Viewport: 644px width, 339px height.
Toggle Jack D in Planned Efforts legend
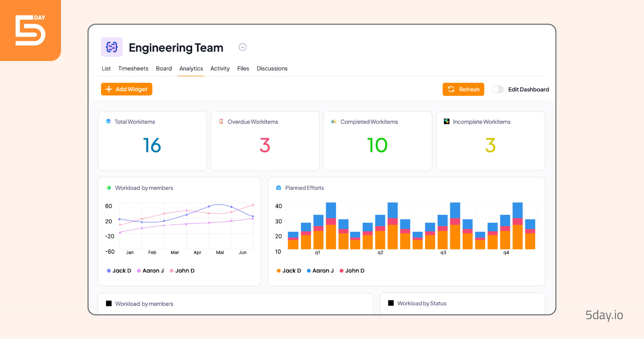pos(289,271)
